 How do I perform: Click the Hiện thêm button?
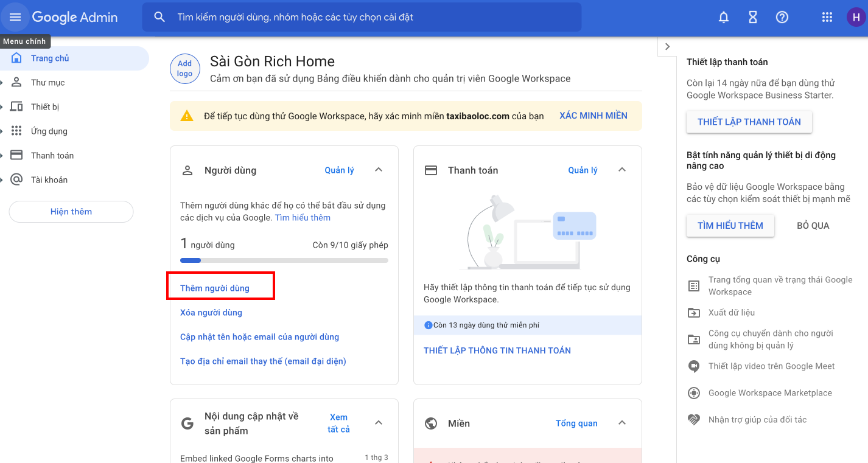71,212
